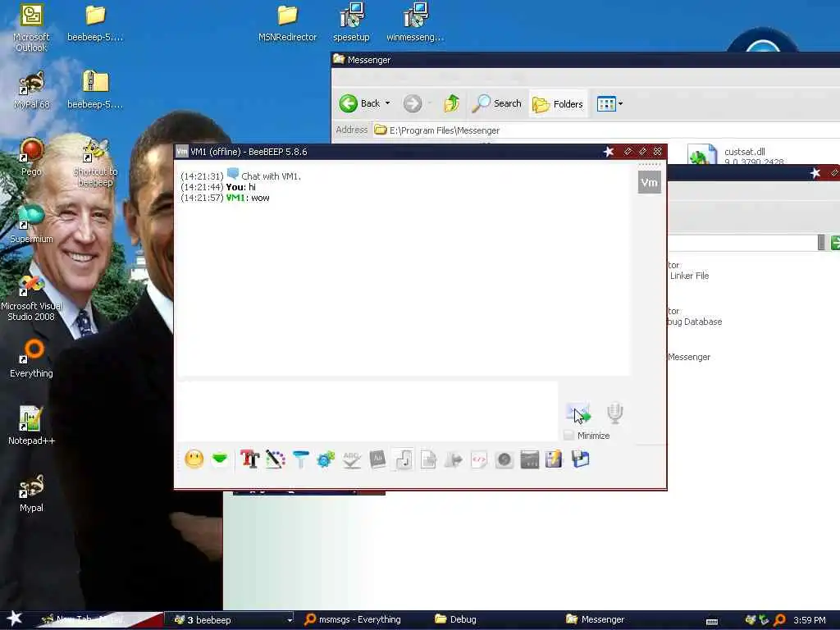Click the 3:59 PM taskbar clock

coord(810,620)
